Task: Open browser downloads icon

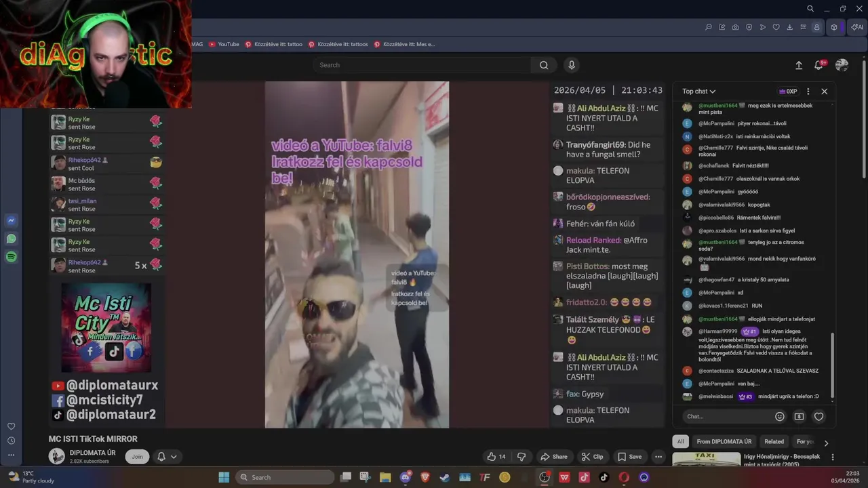Action: 790,27
